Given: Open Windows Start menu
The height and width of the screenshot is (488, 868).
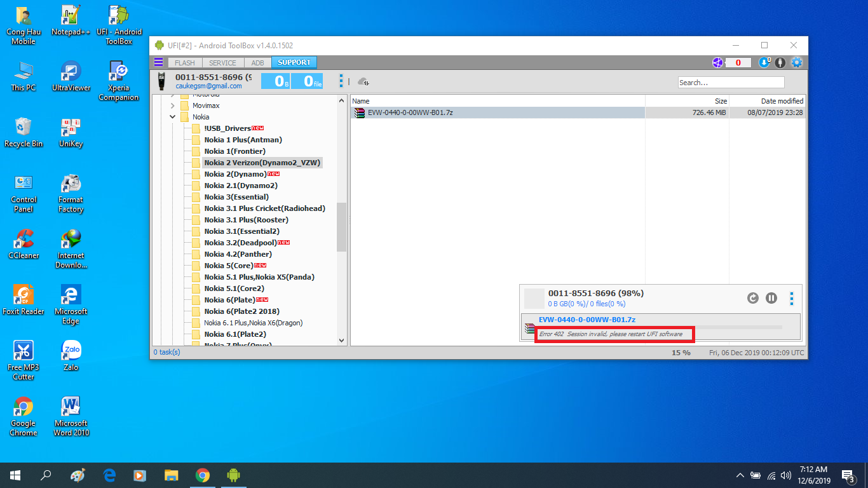Looking at the screenshot, I should [x=15, y=475].
